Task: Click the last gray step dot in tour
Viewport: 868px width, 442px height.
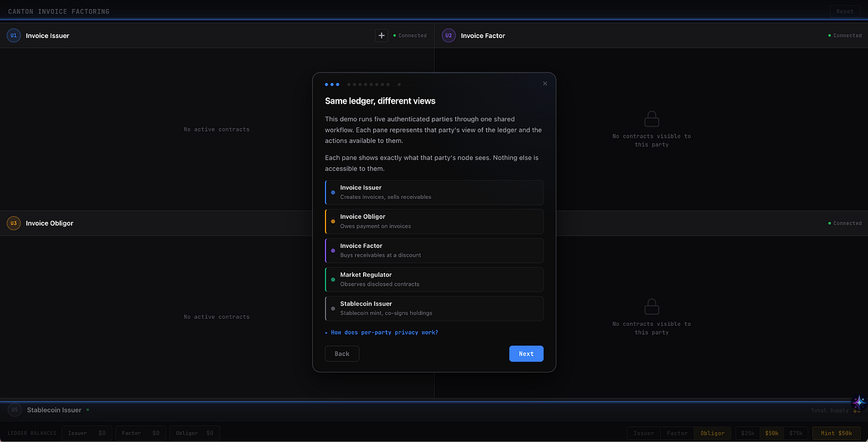Action: [x=399, y=85]
